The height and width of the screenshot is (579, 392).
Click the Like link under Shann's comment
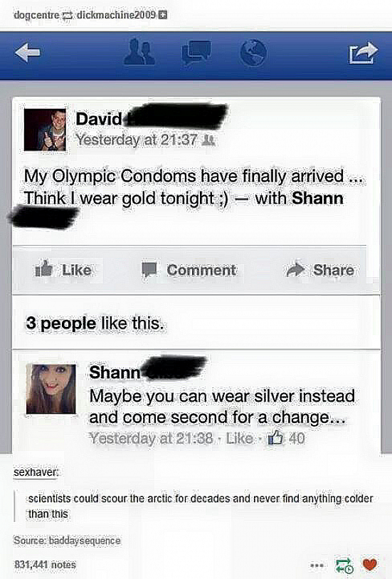click(x=239, y=438)
